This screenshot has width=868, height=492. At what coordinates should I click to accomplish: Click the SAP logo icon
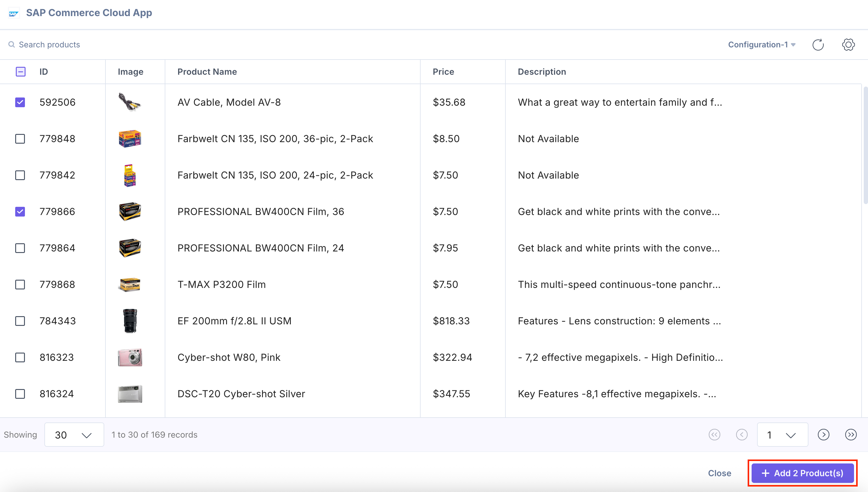(14, 13)
